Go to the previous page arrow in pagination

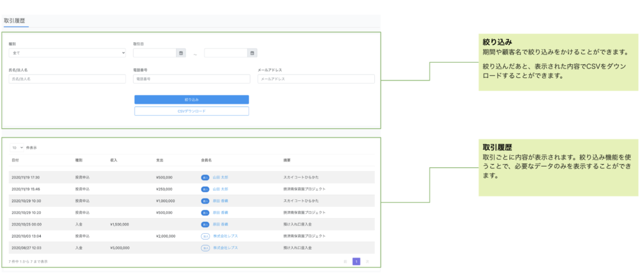click(345, 261)
